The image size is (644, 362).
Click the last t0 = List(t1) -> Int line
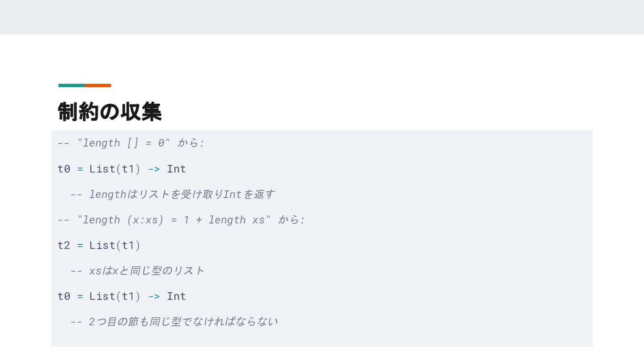(122, 296)
